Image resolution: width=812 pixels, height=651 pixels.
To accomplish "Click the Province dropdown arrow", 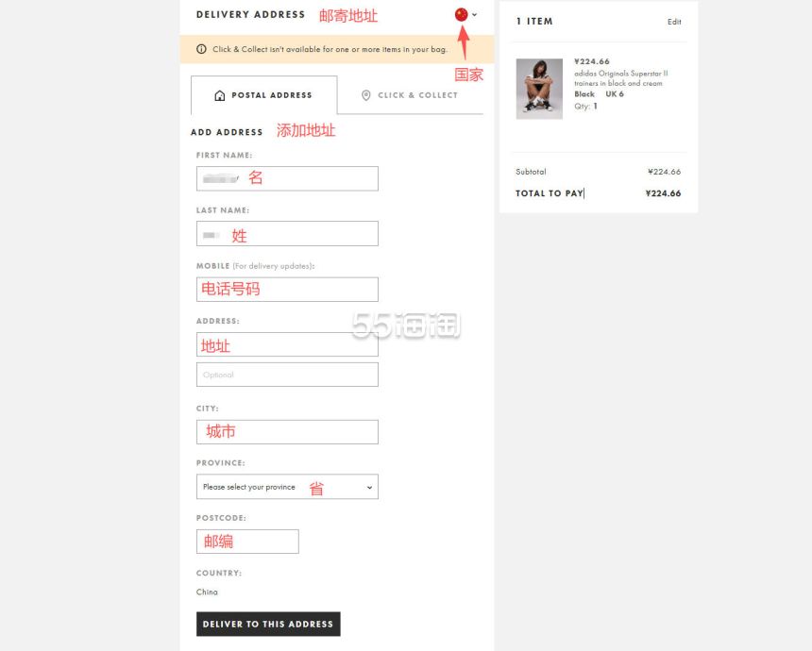I will (369, 488).
